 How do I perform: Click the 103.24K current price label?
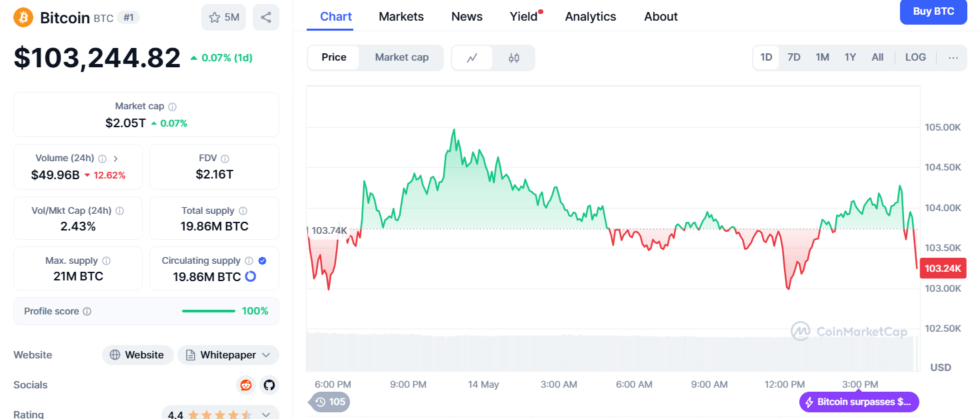click(x=943, y=268)
